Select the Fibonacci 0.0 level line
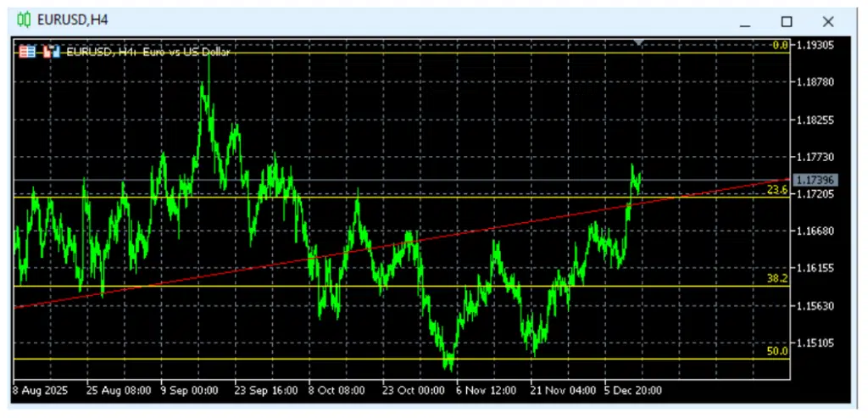 point(424,53)
